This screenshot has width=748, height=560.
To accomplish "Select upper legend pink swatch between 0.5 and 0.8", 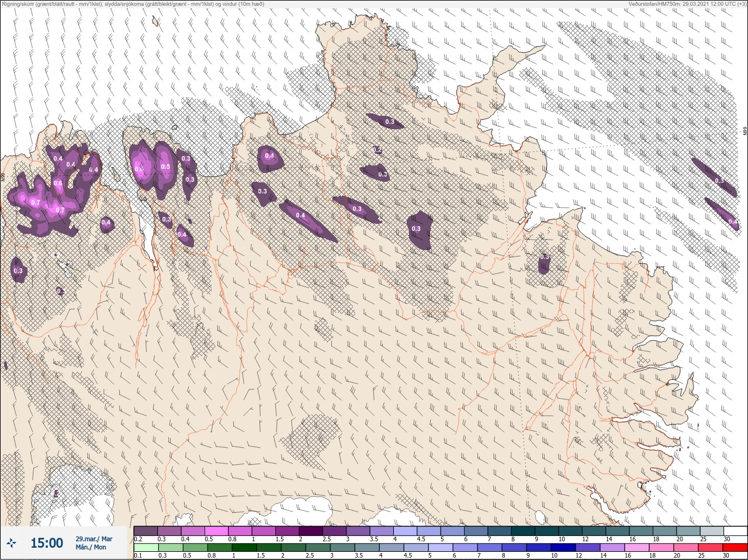I will (216, 531).
